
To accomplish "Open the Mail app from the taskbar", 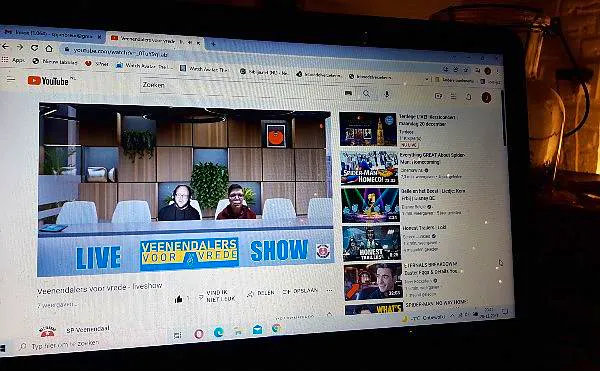I will 258,330.
